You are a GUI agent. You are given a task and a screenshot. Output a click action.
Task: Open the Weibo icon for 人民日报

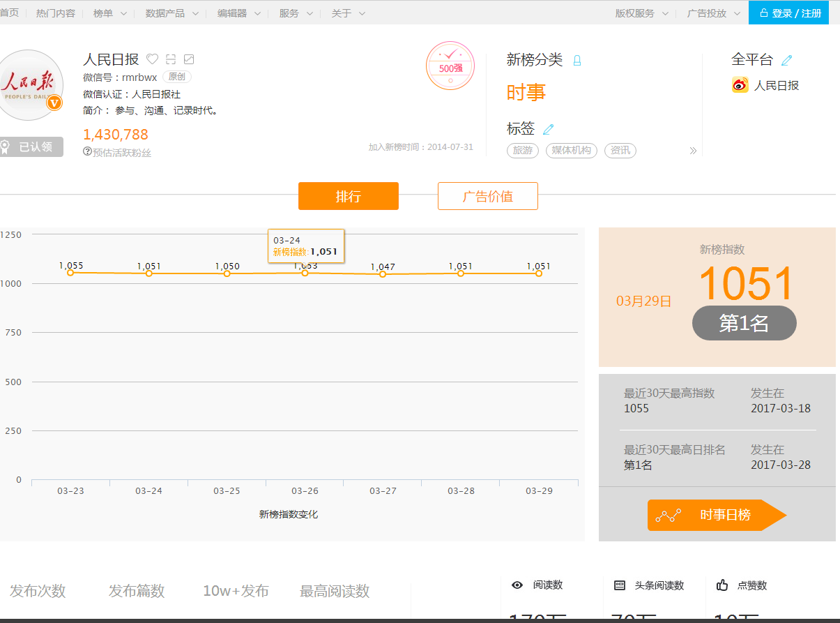pos(740,85)
